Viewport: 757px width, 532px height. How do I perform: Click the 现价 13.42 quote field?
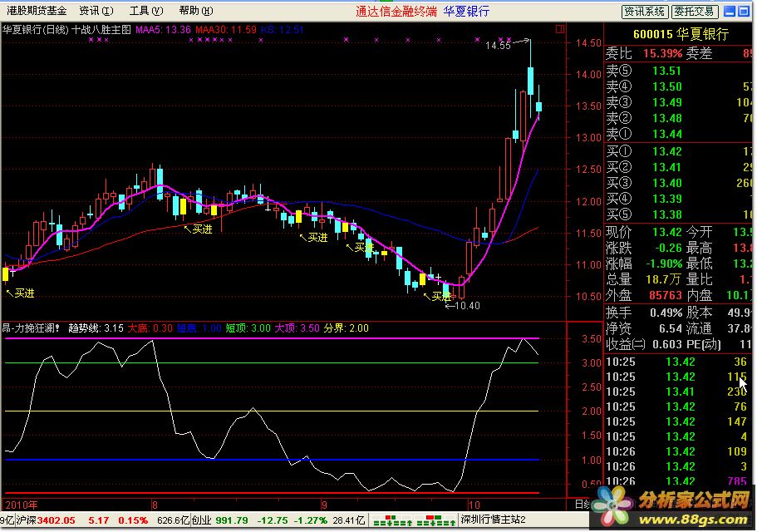point(644,232)
